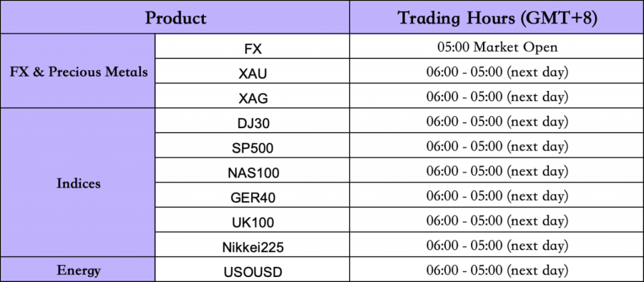Click the USOUSD product cell
Screen dimensions: 644x282
[253, 271]
